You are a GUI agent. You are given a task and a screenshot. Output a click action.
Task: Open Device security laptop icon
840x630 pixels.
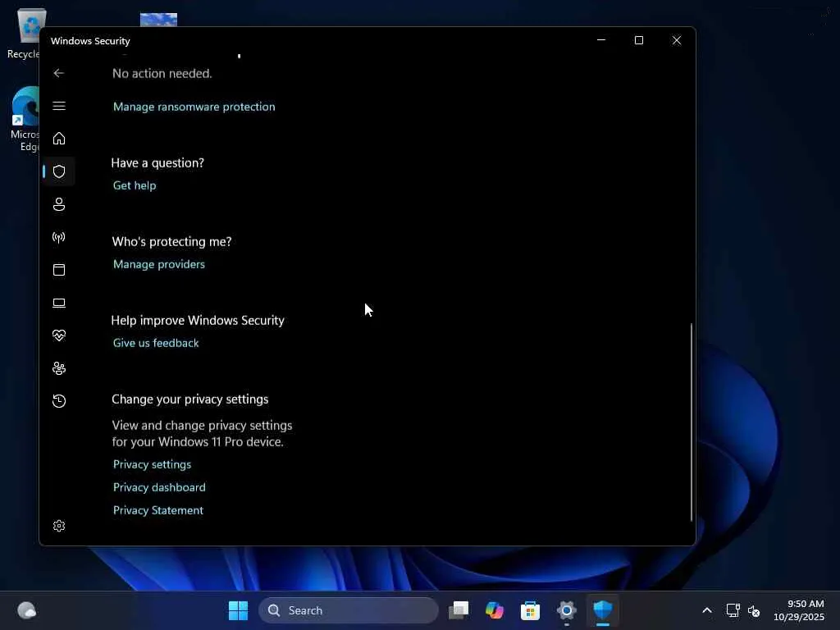(59, 303)
